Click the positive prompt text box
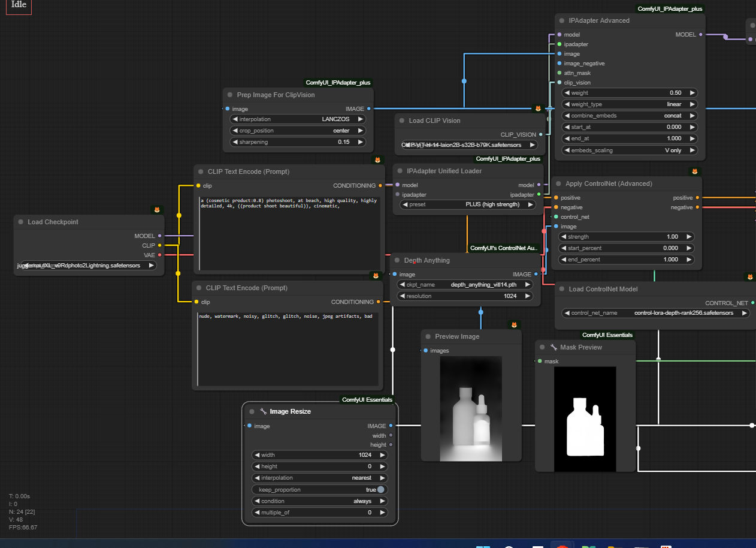This screenshot has height=548, width=756. [289, 234]
